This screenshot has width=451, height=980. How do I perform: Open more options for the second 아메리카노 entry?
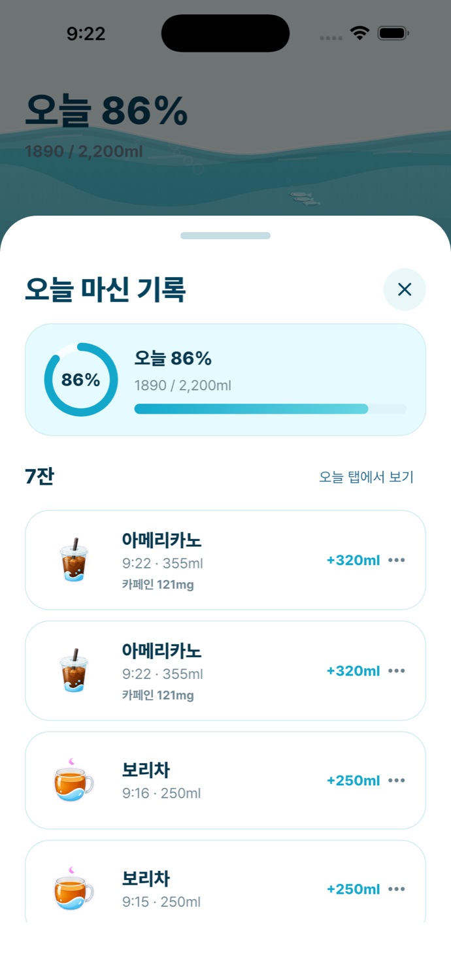pos(397,670)
